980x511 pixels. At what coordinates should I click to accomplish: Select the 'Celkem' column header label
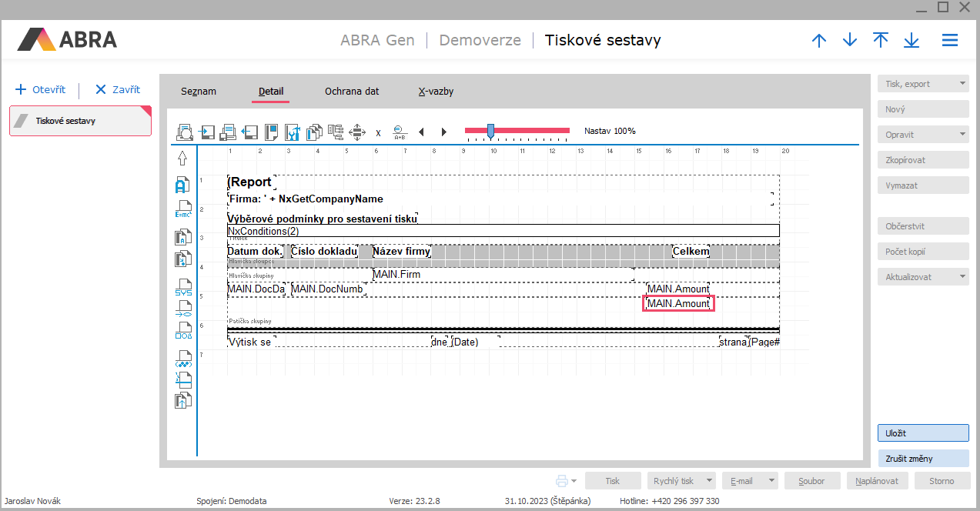tap(691, 252)
